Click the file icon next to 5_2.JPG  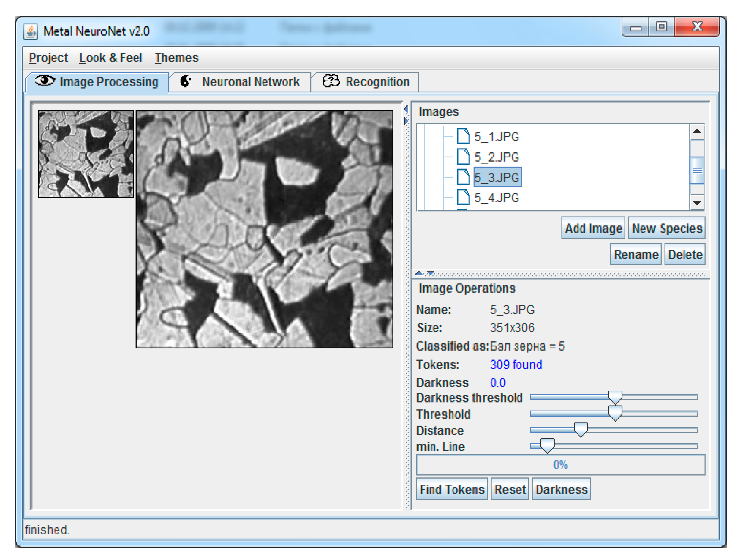(463, 157)
